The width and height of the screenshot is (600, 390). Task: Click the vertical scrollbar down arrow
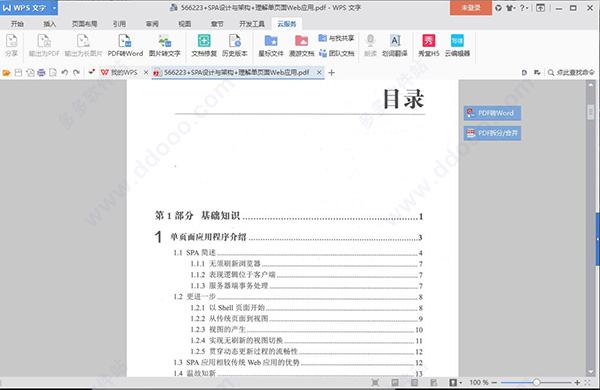pyautogui.click(x=591, y=372)
